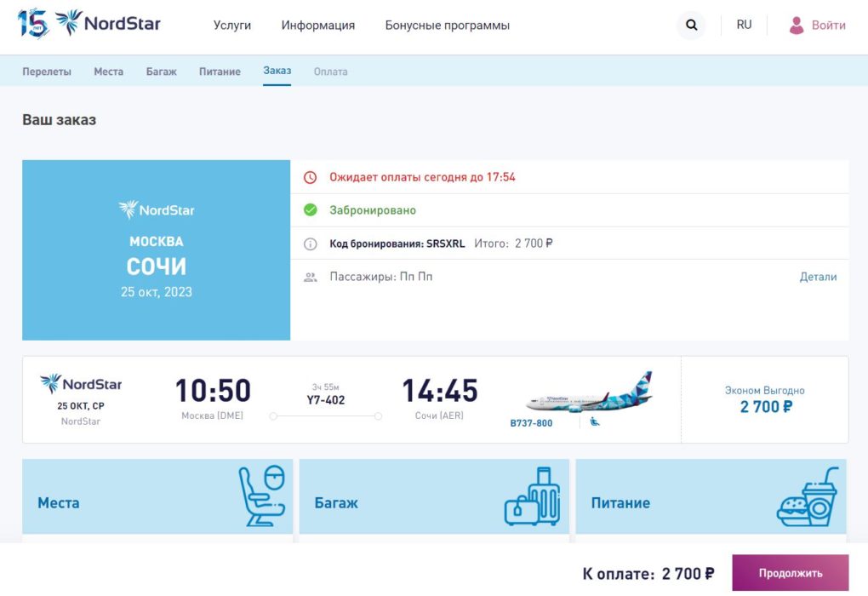Click the user profile icon

[797, 26]
